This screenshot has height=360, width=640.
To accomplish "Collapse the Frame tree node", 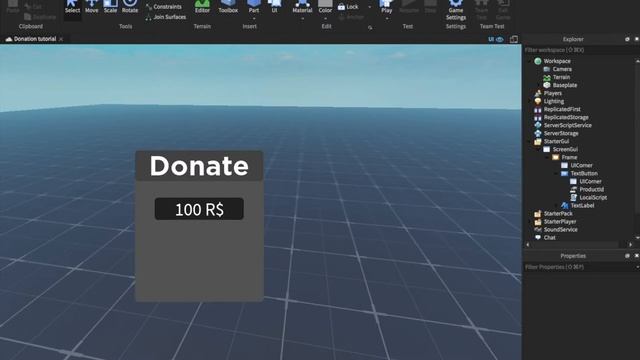I will pyautogui.click(x=548, y=158).
